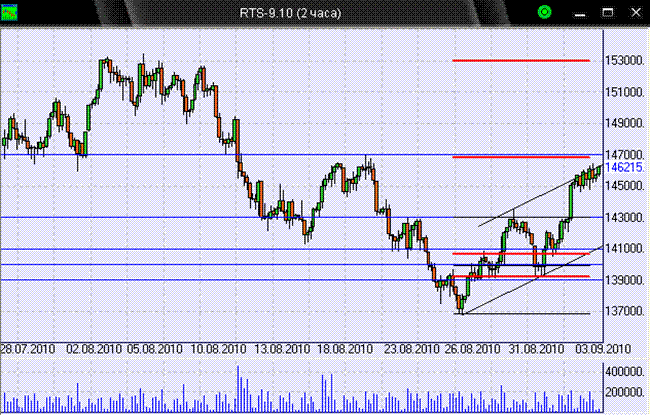This screenshot has width=650, height=415.
Task: Click the 149000 price axis label
Action: point(624,123)
